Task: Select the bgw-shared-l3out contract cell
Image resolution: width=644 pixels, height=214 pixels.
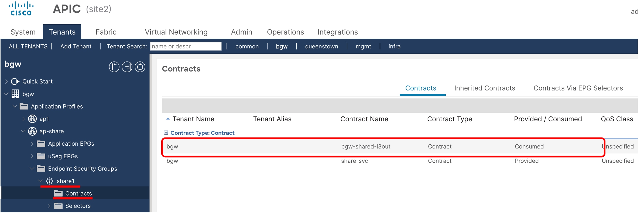Action: pos(366,146)
